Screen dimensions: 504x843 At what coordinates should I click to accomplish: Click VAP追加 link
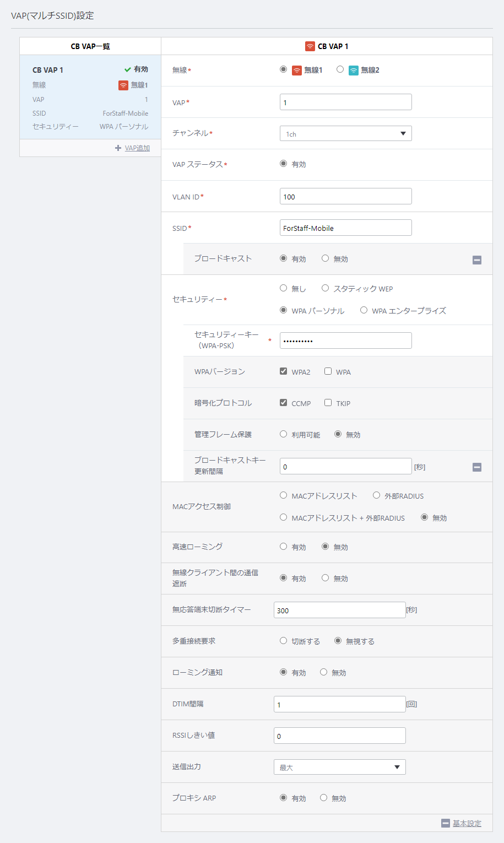click(137, 148)
